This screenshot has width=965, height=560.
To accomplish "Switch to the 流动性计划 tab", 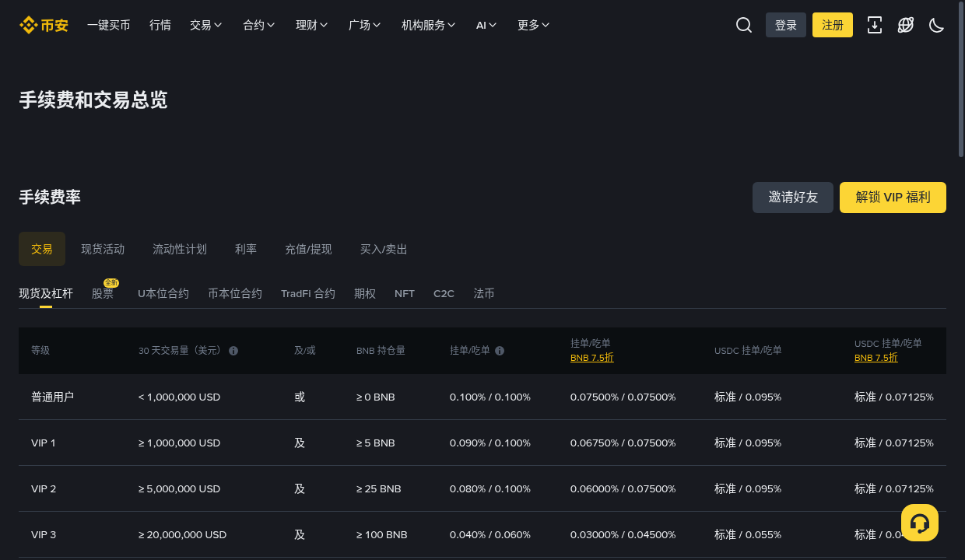I will pos(180,249).
